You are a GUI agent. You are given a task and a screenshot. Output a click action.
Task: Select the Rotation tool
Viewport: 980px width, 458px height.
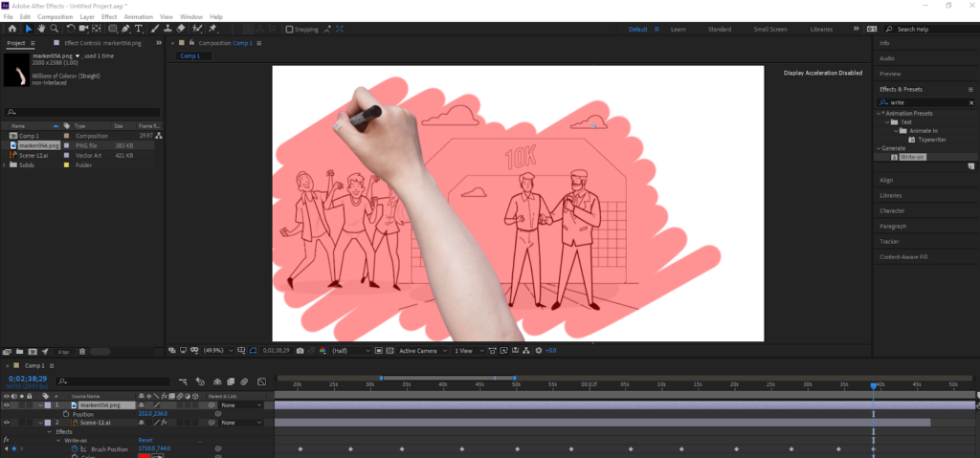[x=71, y=29]
